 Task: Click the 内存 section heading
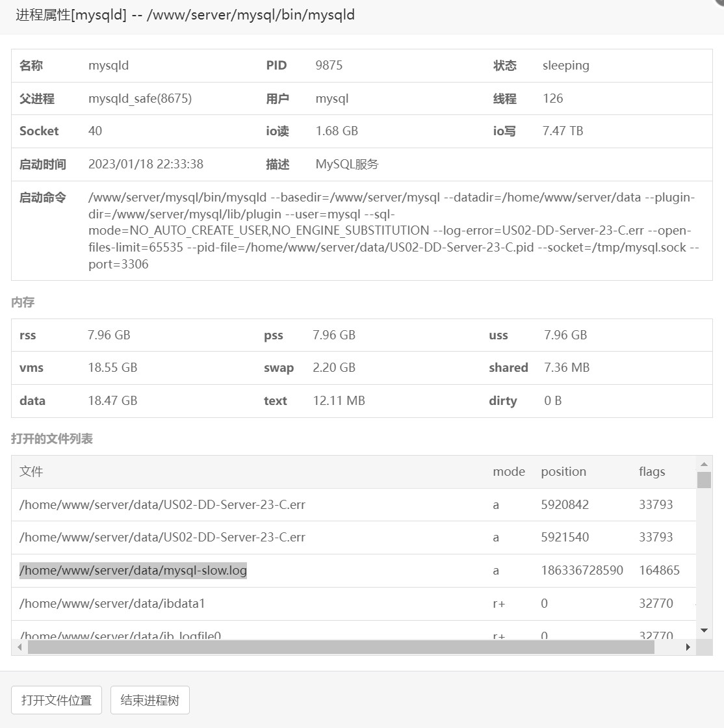tap(23, 302)
